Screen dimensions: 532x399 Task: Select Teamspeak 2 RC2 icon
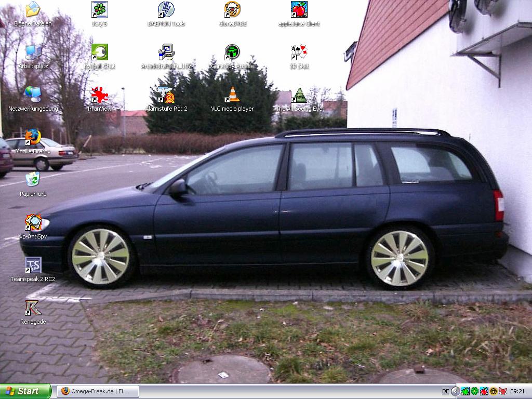point(33,265)
